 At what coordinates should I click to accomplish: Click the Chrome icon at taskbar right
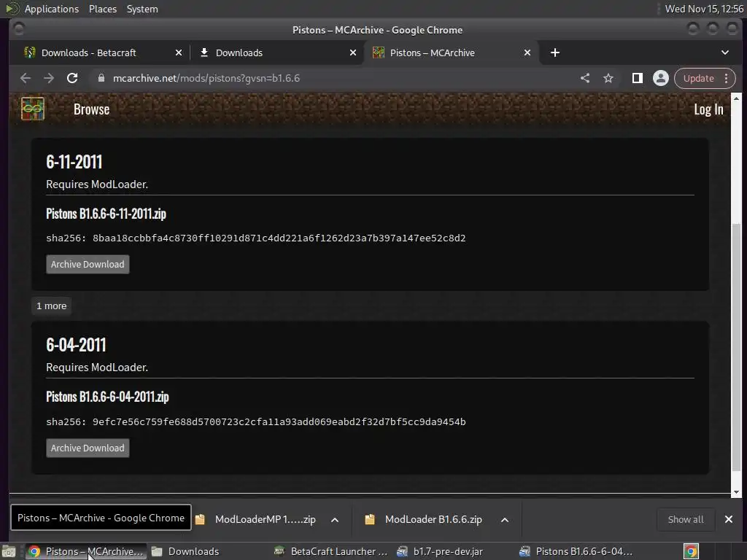691,551
